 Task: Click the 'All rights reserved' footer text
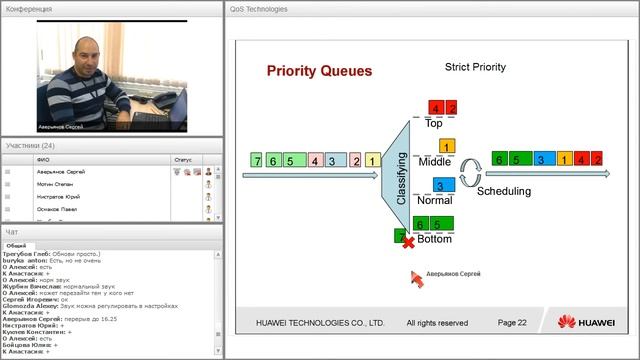point(437,323)
